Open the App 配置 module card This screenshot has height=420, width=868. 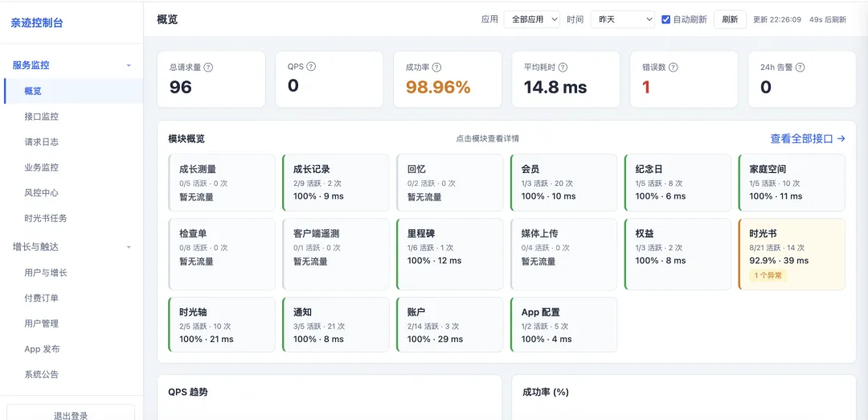(563, 325)
